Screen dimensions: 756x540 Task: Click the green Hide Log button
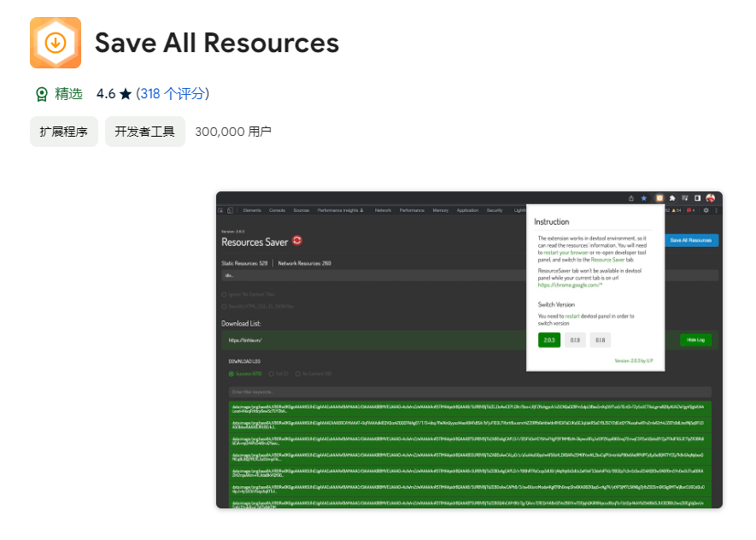pos(695,340)
